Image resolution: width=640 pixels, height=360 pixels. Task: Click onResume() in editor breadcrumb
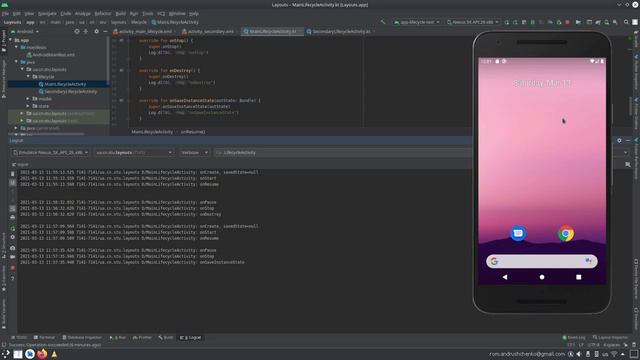click(193, 132)
